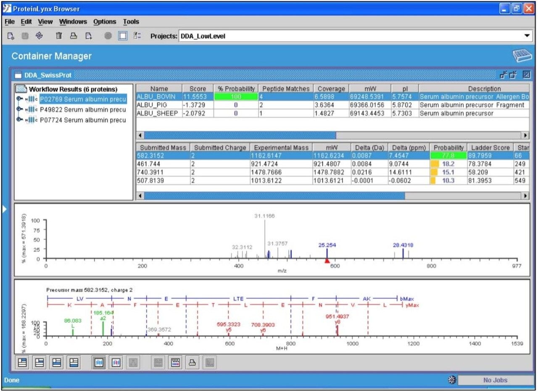Expand the P02769 Serum albumin tree node
The image size is (538, 392).
[x=19, y=100]
